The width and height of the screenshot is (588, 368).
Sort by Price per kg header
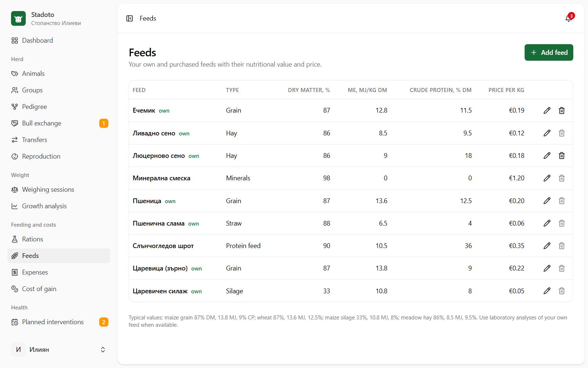click(506, 90)
